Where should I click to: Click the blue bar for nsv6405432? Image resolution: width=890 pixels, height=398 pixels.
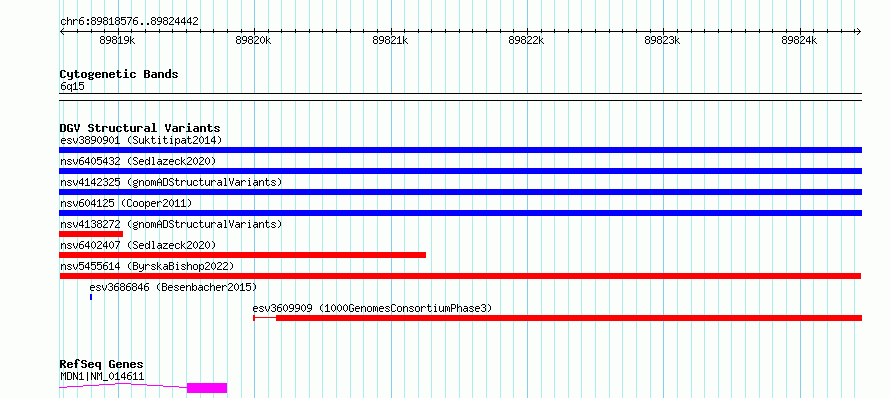[460, 171]
